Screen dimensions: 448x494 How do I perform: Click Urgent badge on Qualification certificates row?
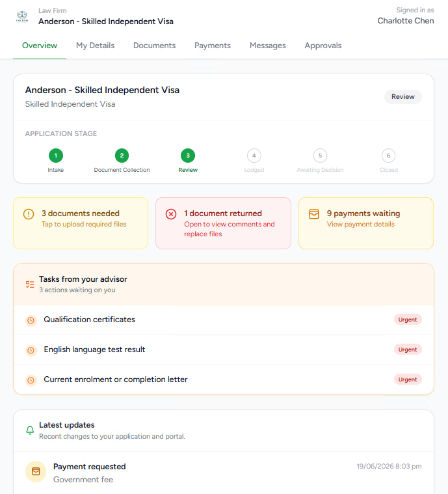click(408, 320)
